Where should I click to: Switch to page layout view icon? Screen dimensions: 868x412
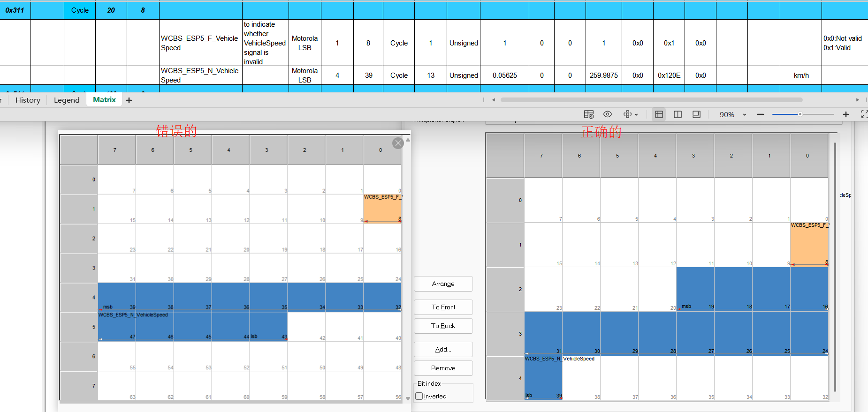[x=696, y=114]
